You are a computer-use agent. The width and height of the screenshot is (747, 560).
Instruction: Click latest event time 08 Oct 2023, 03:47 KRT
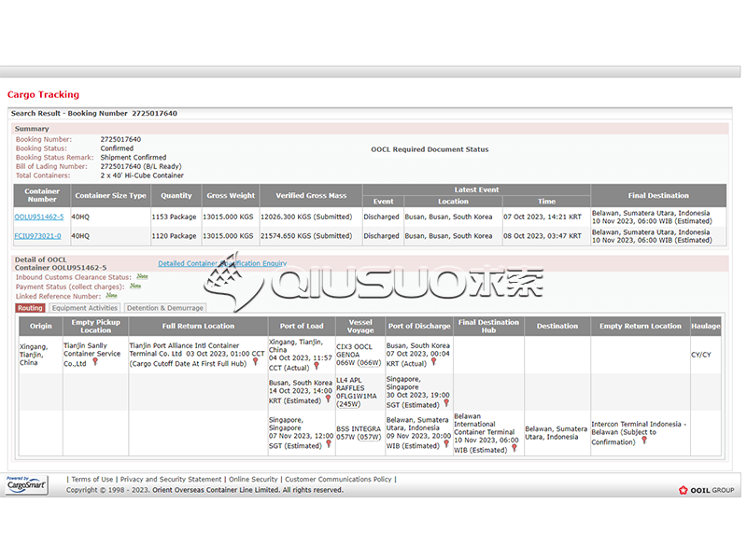[543, 236]
